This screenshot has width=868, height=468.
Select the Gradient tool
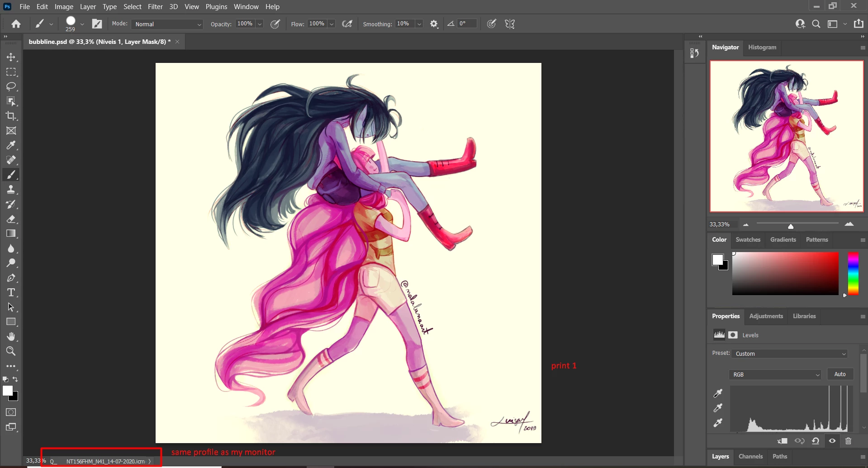[11, 234]
